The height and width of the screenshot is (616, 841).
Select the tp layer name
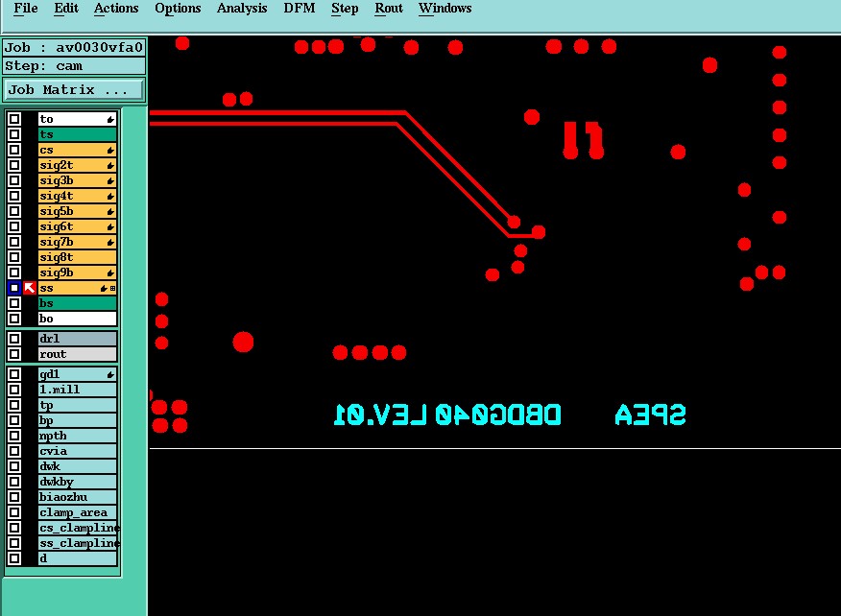point(77,405)
